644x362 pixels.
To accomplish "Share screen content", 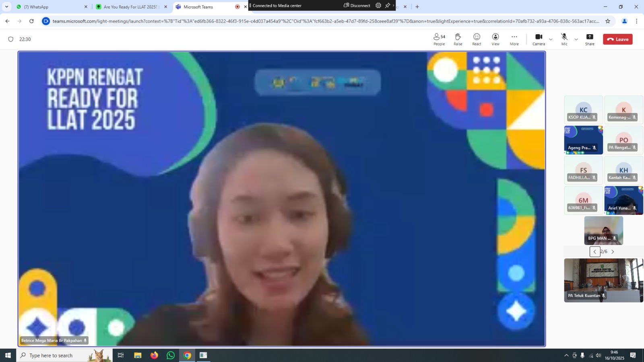I will pos(590,39).
